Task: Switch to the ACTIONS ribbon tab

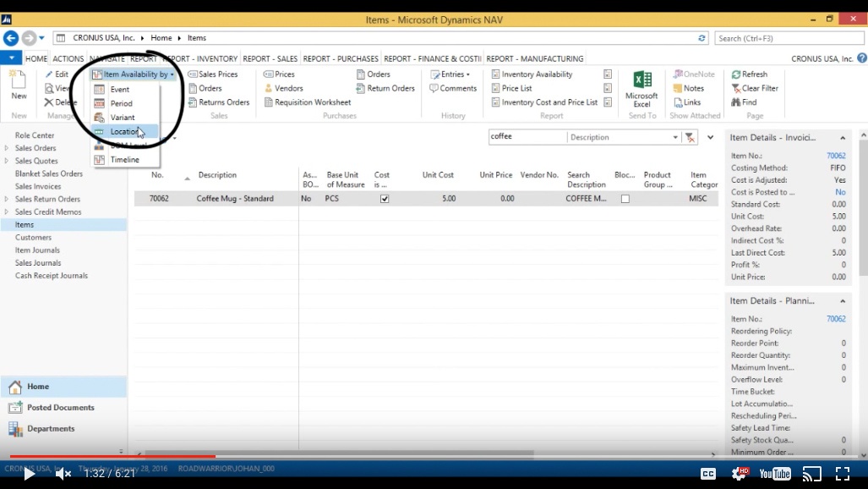Action: (x=68, y=58)
